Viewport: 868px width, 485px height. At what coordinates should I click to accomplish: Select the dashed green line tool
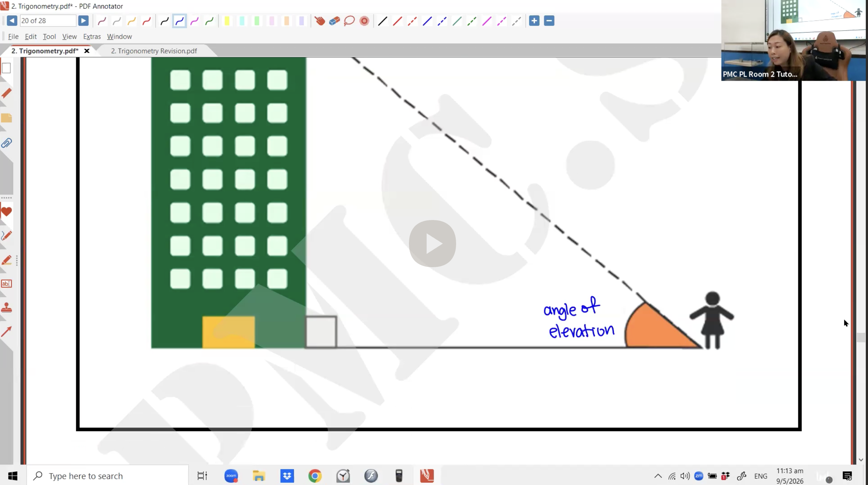[472, 21]
